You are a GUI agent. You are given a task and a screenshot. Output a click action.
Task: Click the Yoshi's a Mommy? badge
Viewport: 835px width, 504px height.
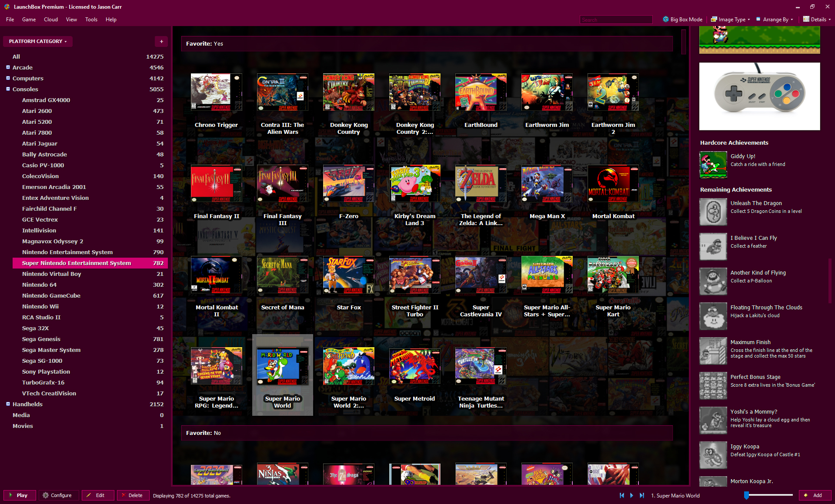[713, 421]
